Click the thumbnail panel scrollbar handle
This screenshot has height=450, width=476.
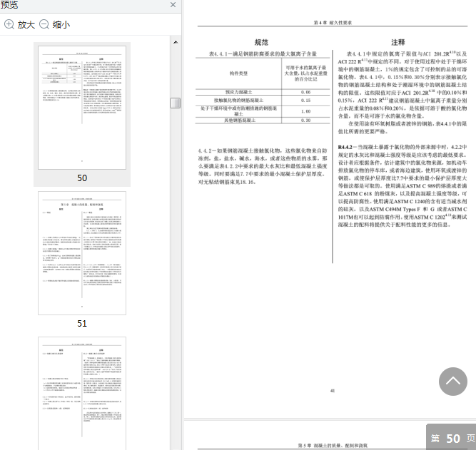175,103
